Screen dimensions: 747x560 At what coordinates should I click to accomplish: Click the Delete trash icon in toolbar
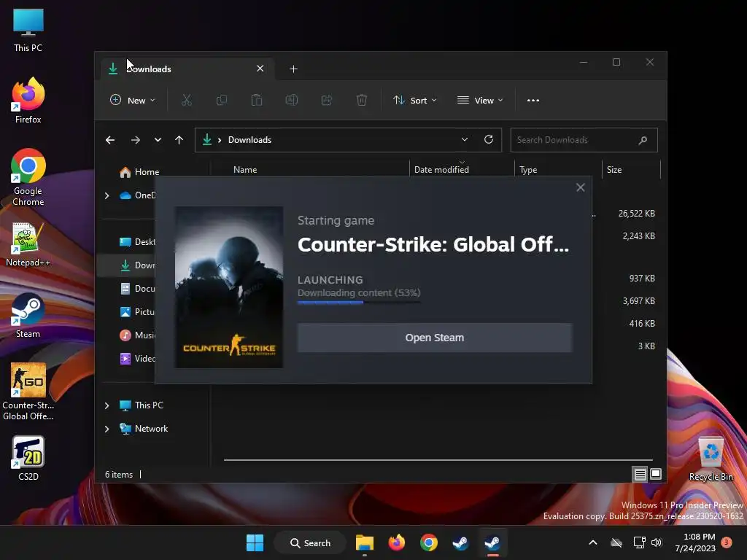tap(362, 101)
